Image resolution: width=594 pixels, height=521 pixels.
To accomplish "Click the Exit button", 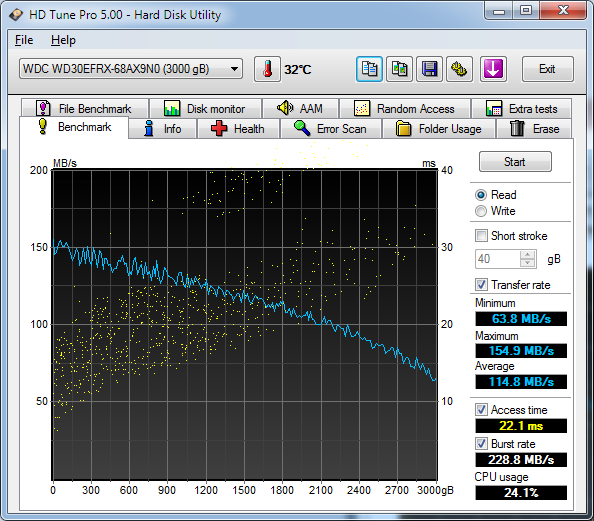I will [x=547, y=69].
